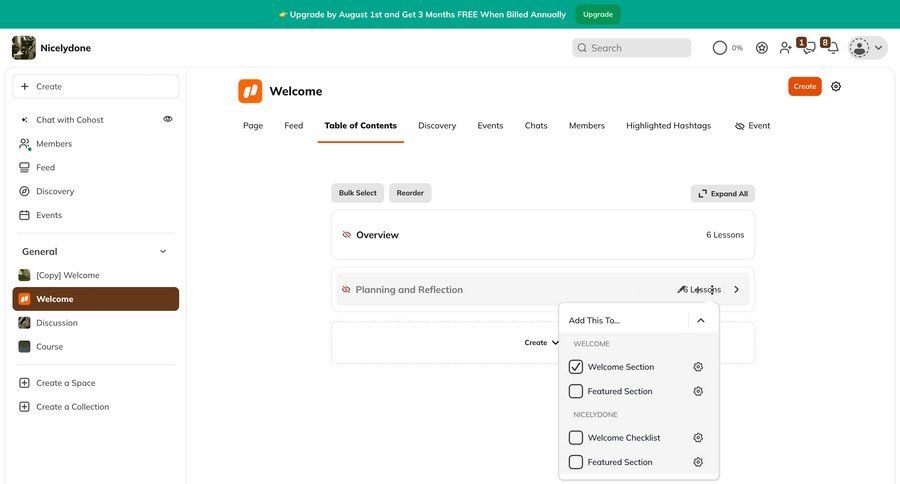
Task: Expand the profile menu chevron
Action: pos(878,48)
